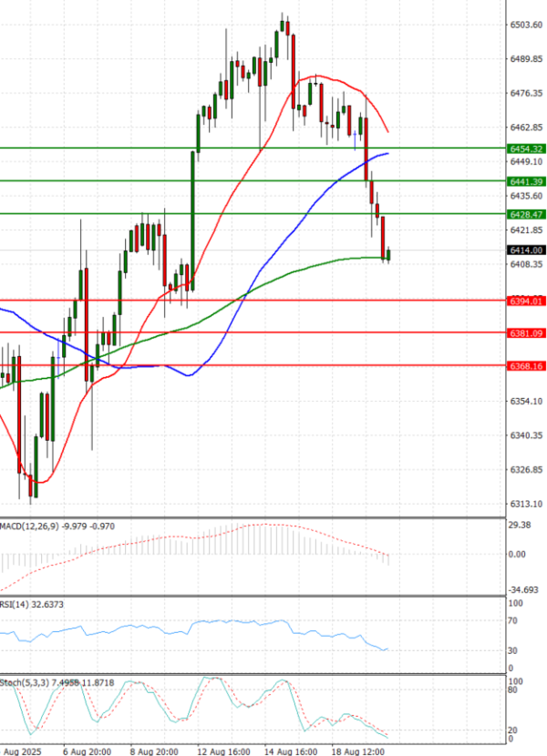Viewport: 547px width, 756px height.
Task: Select the 6381.09 red support price label
Action: coord(526,333)
